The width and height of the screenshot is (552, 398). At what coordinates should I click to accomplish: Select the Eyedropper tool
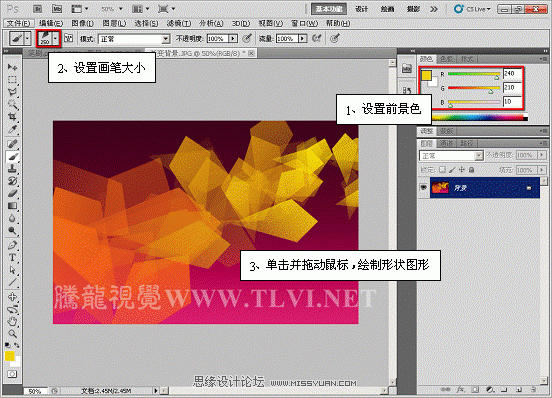pos(12,129)
